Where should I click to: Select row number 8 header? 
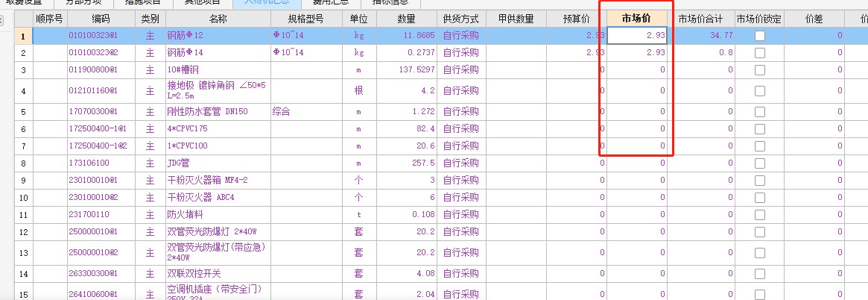point(23,163)
